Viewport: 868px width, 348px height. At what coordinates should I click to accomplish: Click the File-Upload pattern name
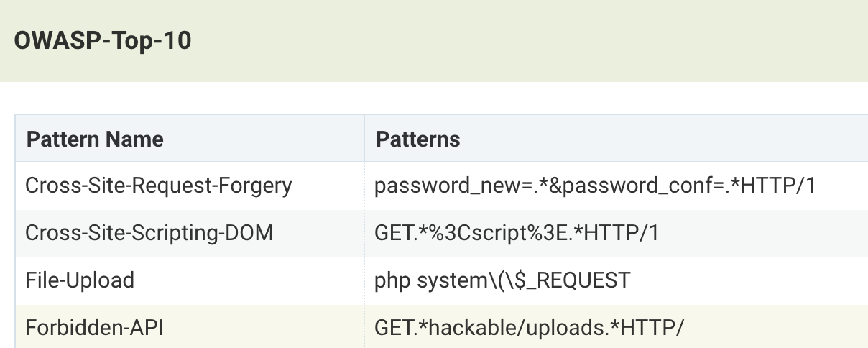(x=80, y=280)
